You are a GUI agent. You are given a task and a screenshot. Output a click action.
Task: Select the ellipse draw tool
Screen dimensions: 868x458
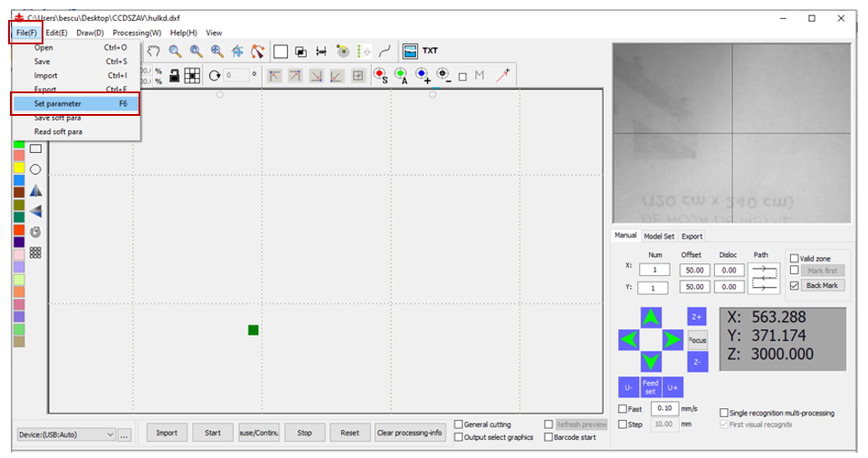click(35, 169)
